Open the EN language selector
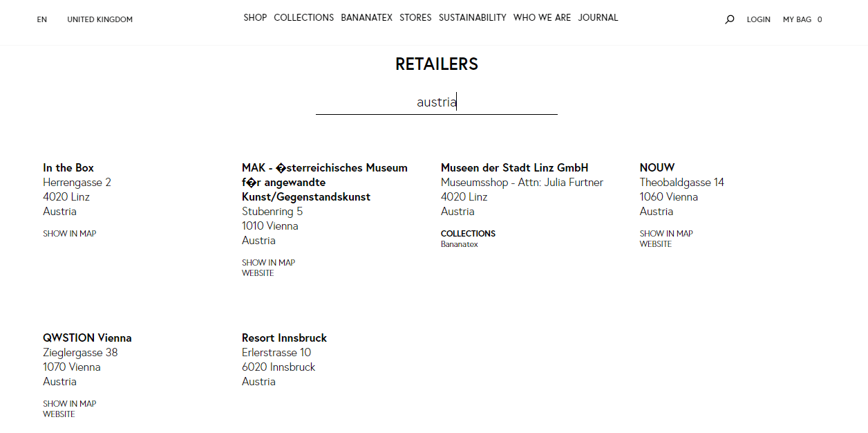868x433 pixels. pyautogui.click(x=42, y=19)
